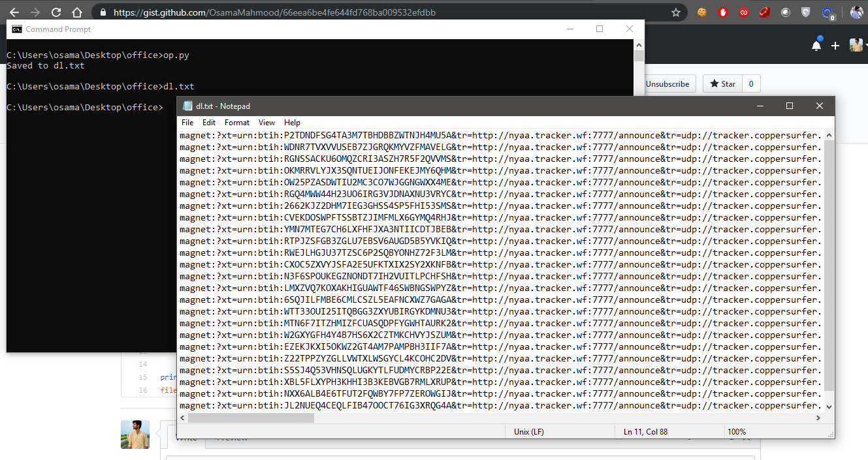Click the padlock icon in the address bar
868x460 pixels.
pyautogui.click(x=104, y=12)
